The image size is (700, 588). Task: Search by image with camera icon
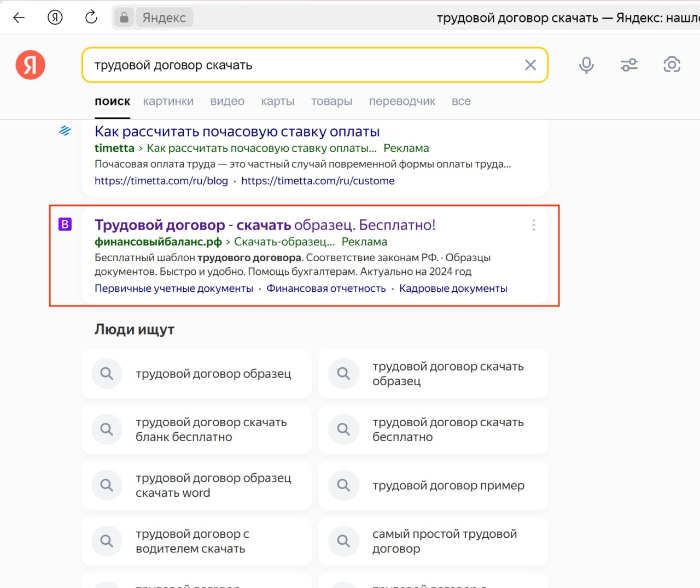point(672,65)
